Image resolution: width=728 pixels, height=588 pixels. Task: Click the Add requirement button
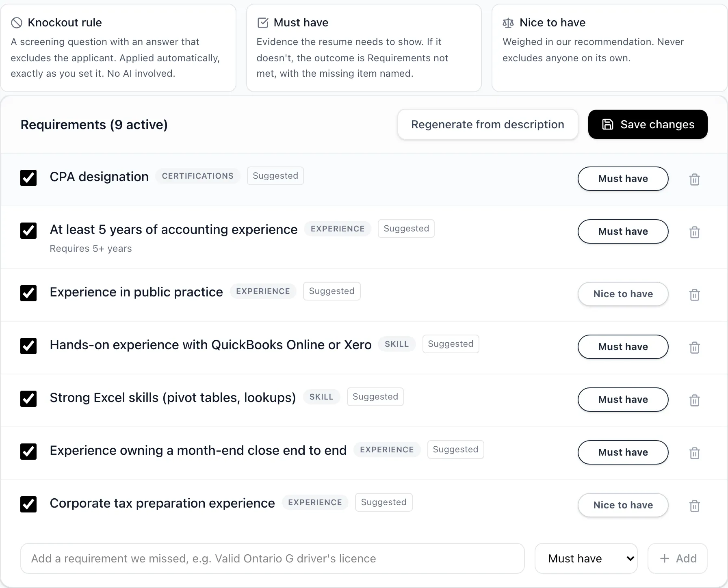(x=677, y=558)
